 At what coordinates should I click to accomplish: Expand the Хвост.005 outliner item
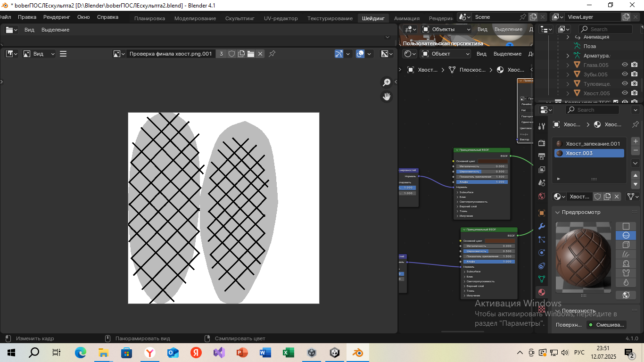coord(568,93)
